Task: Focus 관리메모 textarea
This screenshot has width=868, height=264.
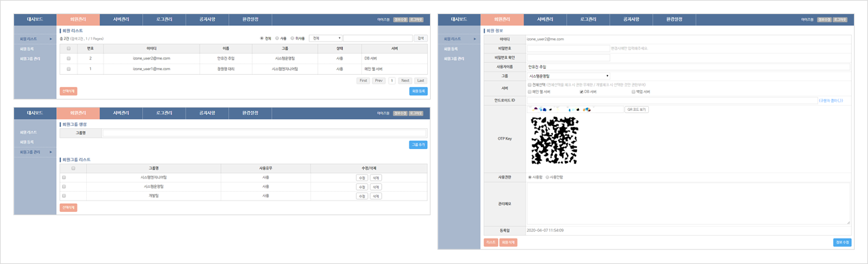Action: point(688,203)
